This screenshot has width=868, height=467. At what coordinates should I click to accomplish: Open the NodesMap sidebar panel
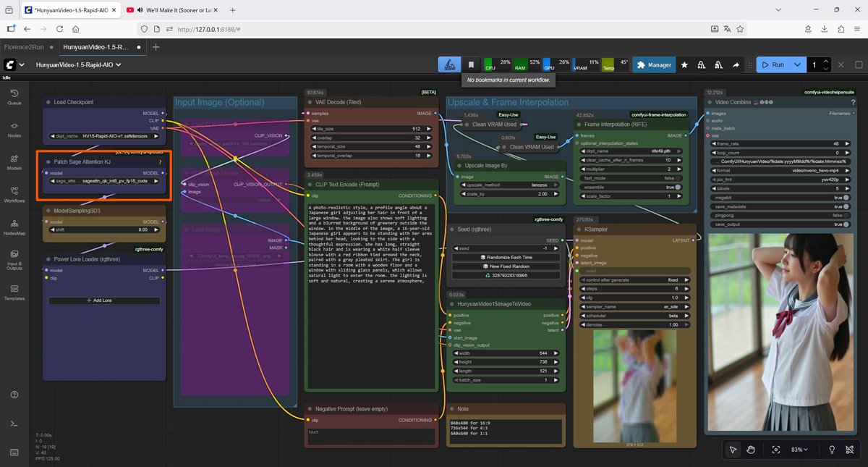[14, 227]
